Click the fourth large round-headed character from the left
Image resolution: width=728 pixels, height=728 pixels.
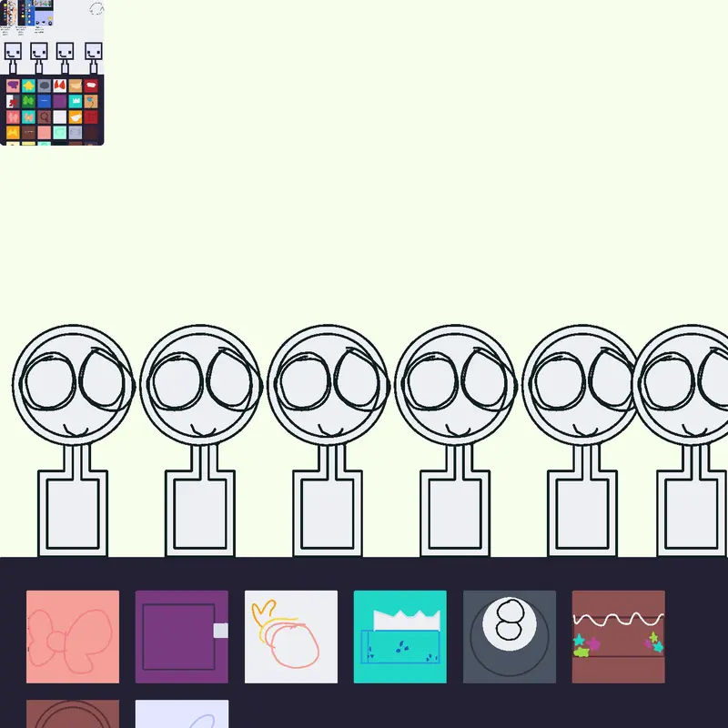tap(455, 440)
